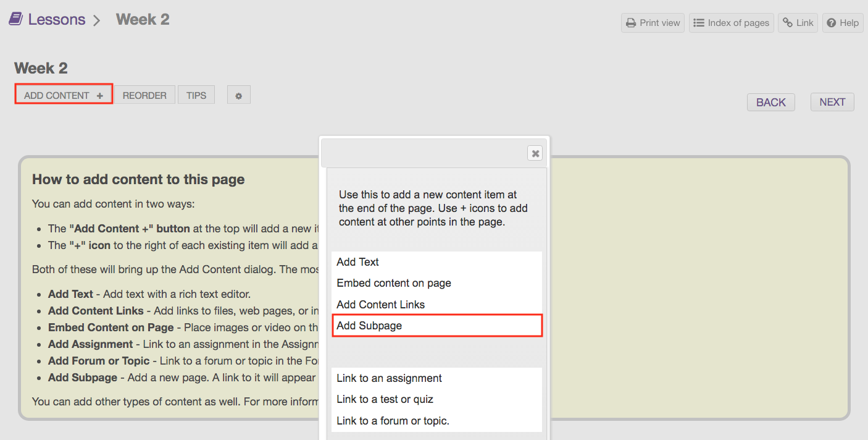Click the Lessons book icon

(x=15, y=19)
